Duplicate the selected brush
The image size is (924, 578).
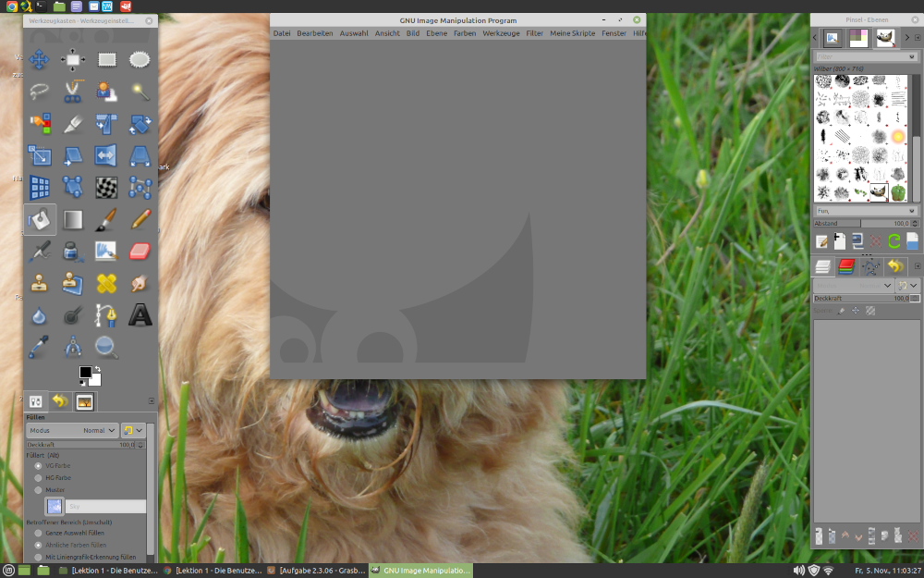tap(858, 240)
